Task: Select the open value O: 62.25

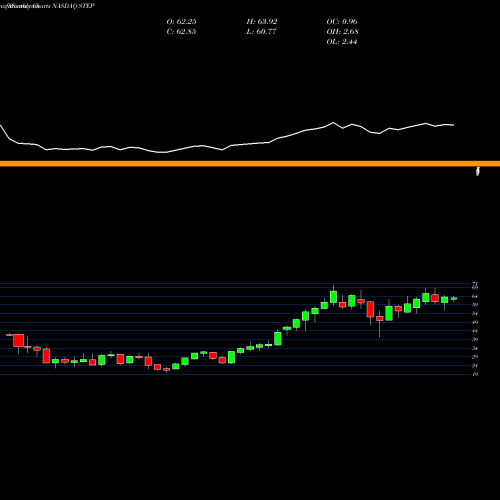Action: click(x=181, y=22)
